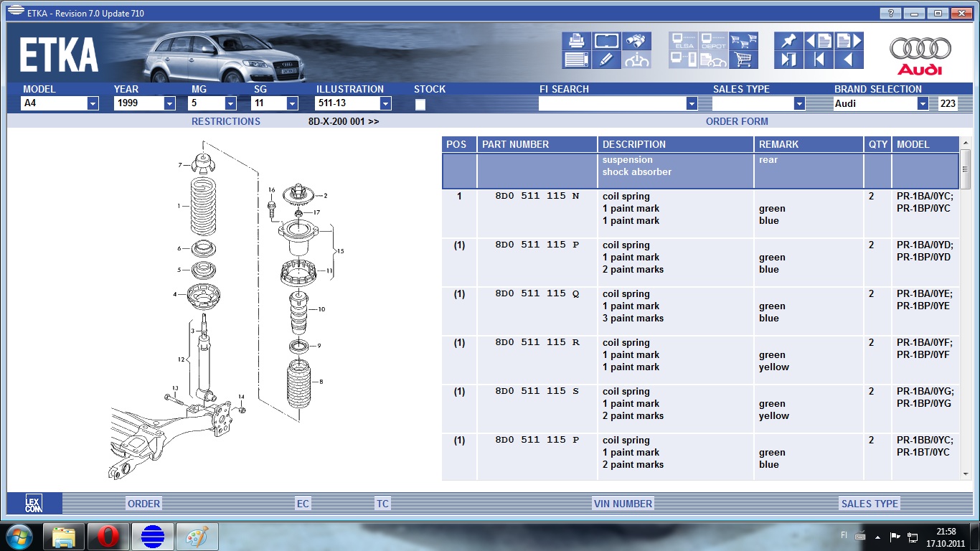Click the printer icon in the toolbar

pyautogui.click(x=577, y=40)
